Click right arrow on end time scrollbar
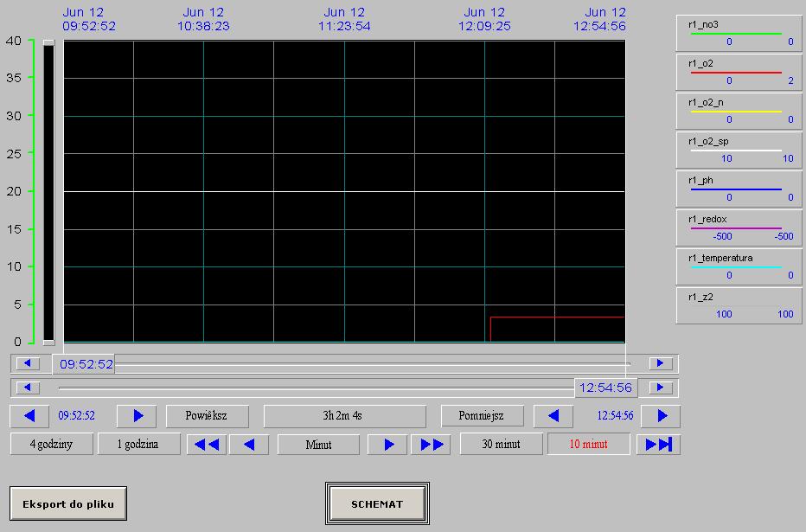Image resolution: width=806 pixels, height=532 pixels. pyautogui.click(x=661, y=387)
